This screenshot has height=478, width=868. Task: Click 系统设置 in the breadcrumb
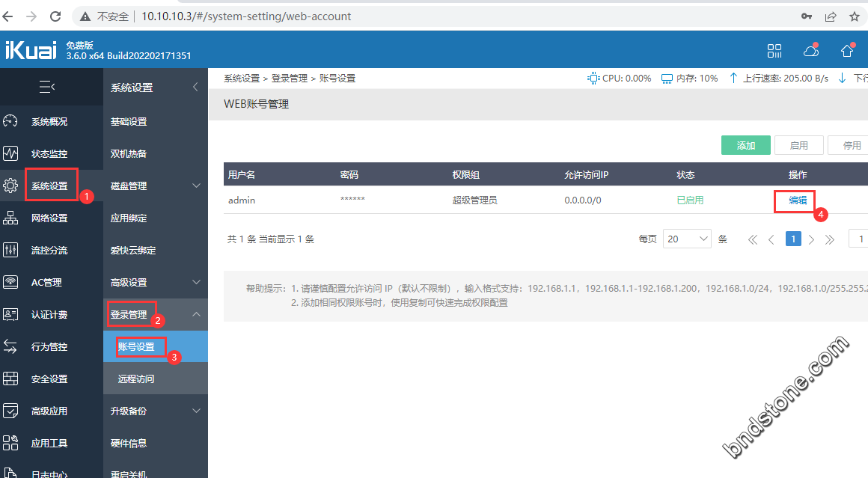click(242, 79)
